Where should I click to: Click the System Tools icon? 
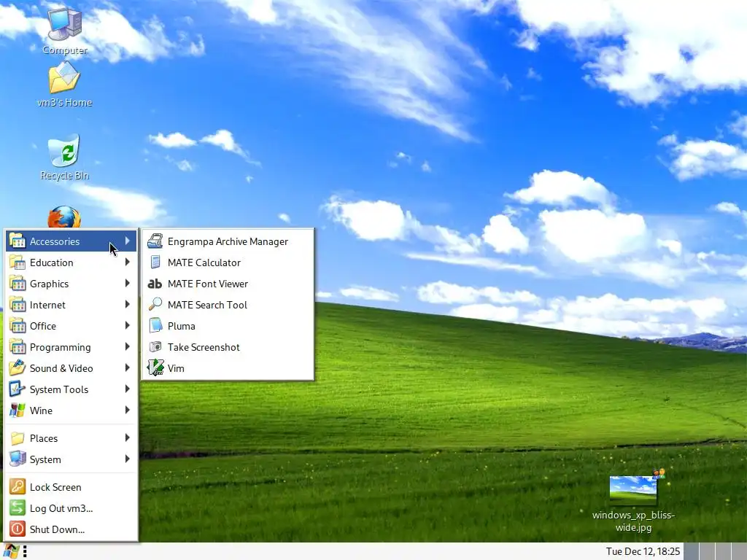click(18, 389)
